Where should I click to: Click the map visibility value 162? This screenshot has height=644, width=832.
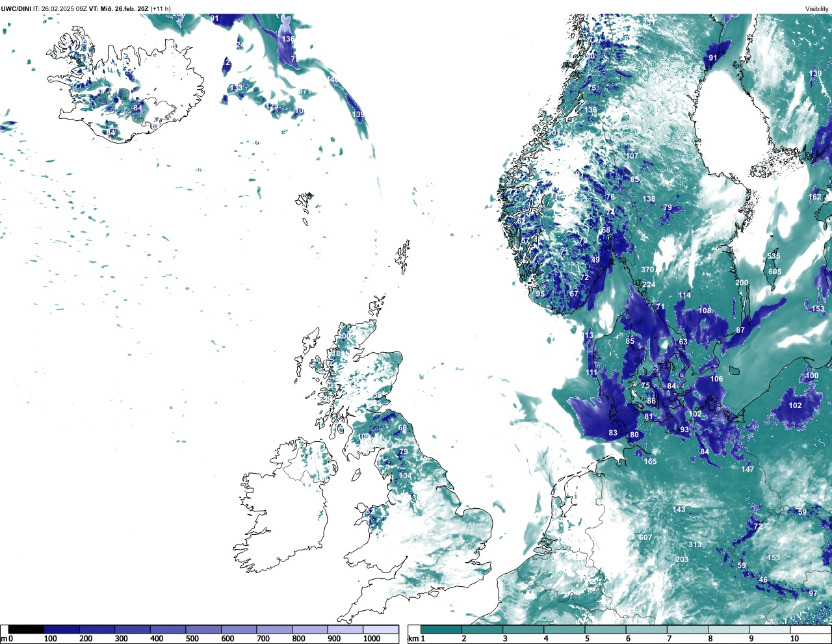point(814,197)
